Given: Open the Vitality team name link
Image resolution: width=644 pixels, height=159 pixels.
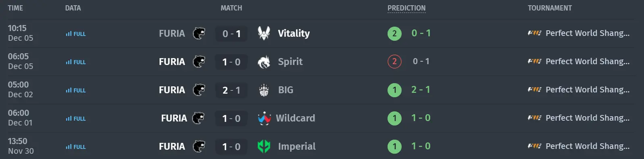Looking at the screenshot, I should click(x=294, y=33).
